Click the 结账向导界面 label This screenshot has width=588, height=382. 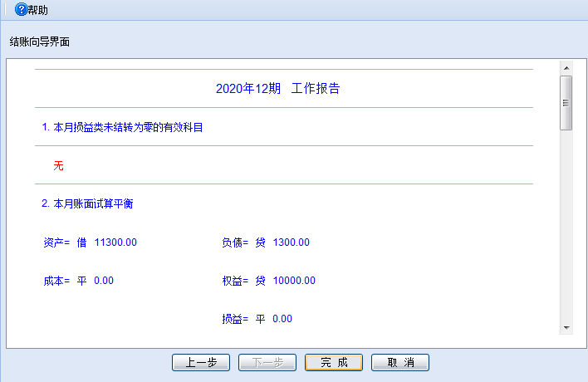(40, 42)
